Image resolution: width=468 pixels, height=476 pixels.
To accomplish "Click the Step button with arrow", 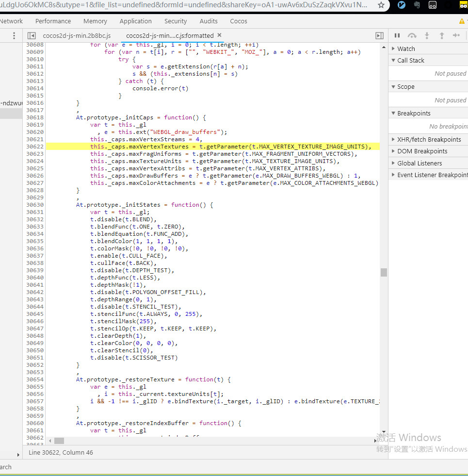I will coord(456,35).
